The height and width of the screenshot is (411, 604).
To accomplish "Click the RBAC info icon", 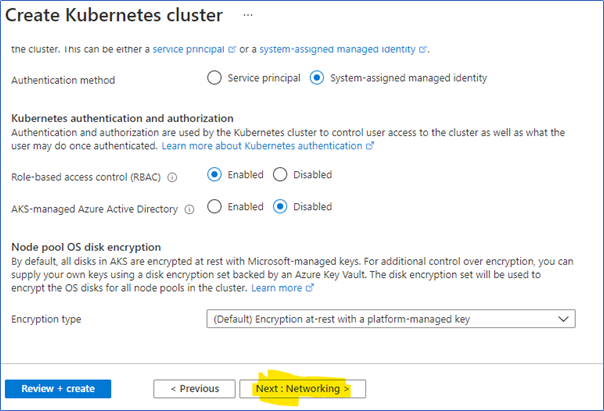I will click(x=172, y=175).
